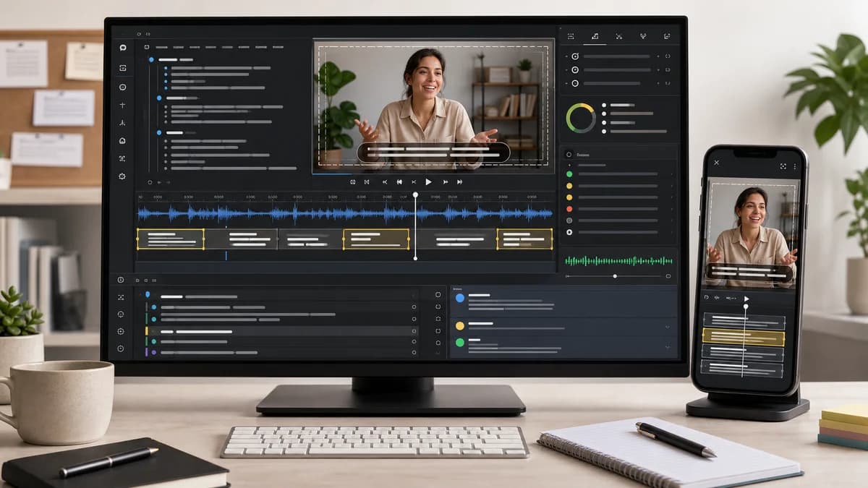Switch to the last tab in right panel
The height and width of the screenshot is (488, 868).
[x=666, y=36]
